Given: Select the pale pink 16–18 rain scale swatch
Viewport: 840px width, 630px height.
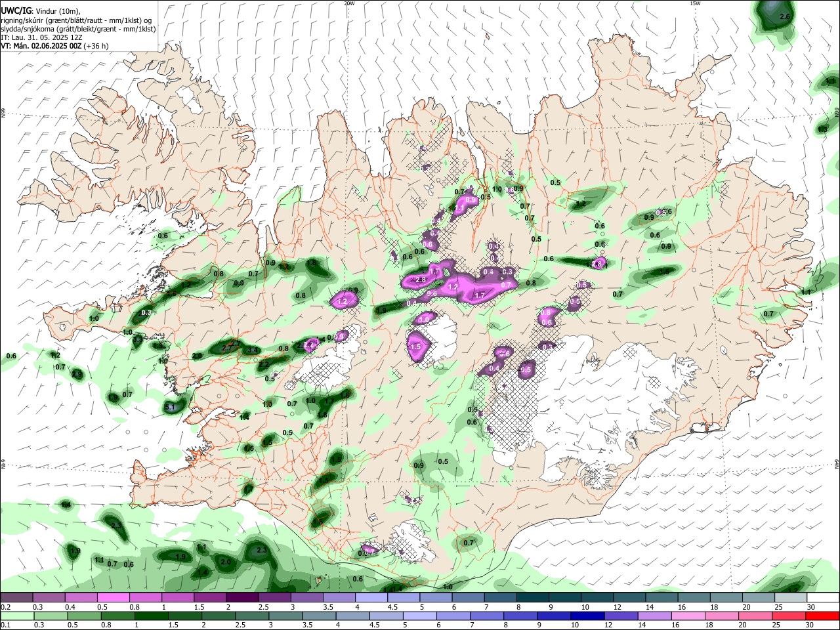Looking at the screenshot, I should [x=688, y=616].
